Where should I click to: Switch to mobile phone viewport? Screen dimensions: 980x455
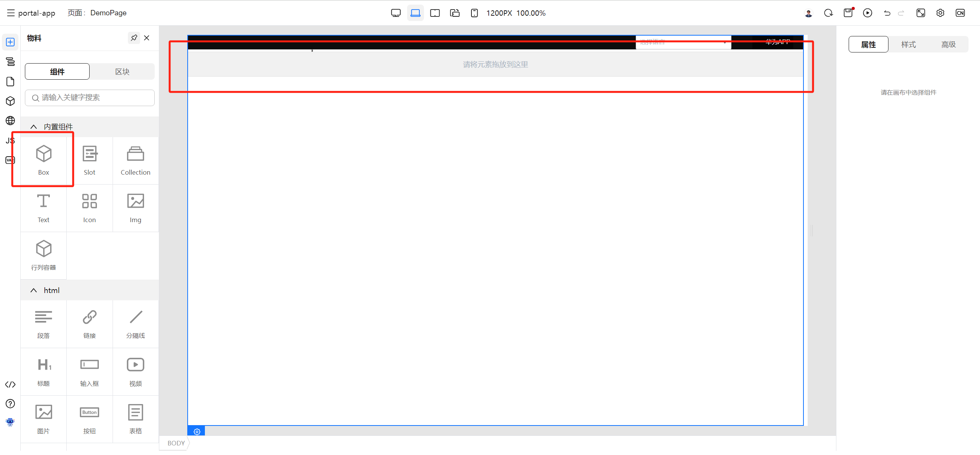(x=474, y=13)
